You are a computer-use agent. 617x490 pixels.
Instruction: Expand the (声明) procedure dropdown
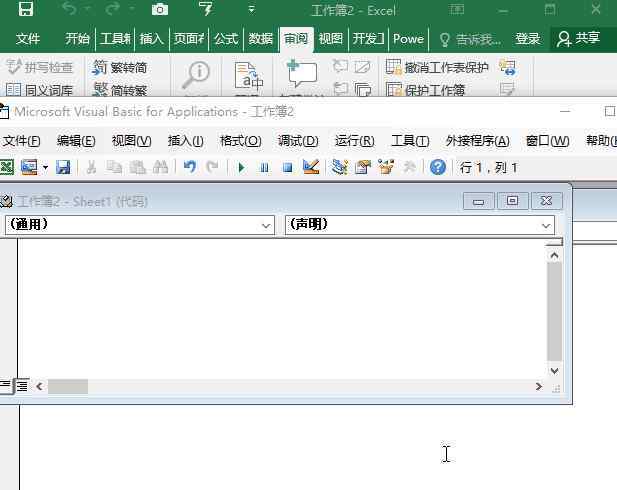pyautogui.click(x=546, y=226)
